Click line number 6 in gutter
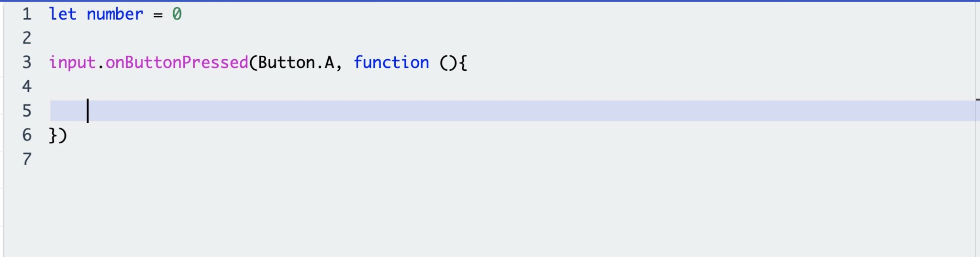This screenshot has width=980, height=257. point(27,135)
